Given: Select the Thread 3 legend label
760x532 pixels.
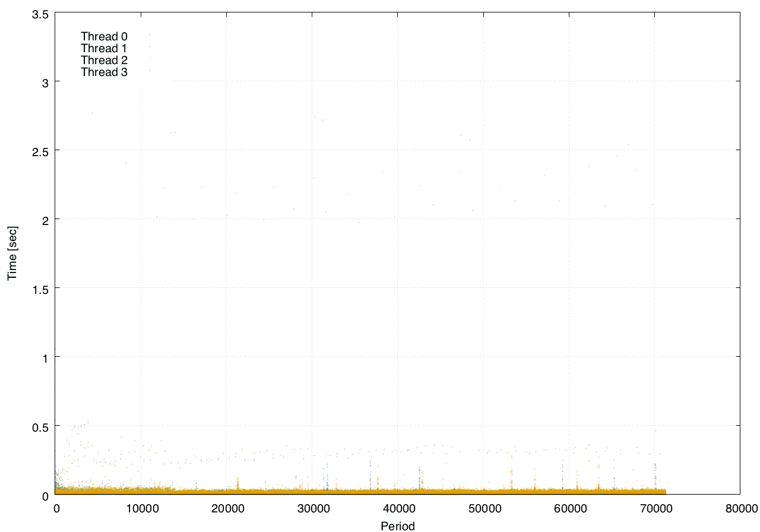Looking at the screenshot, I should tap(104, 72).
